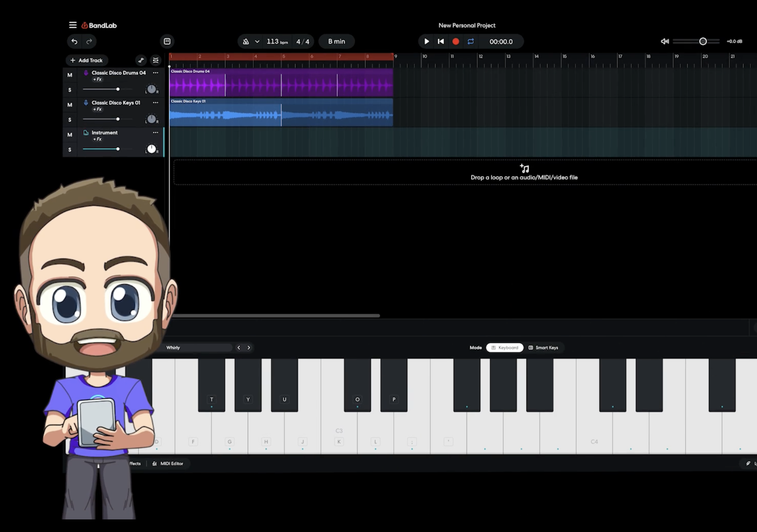Click the speaker volume icon
This screenshot has height=532, width=757.
(665, 41)
